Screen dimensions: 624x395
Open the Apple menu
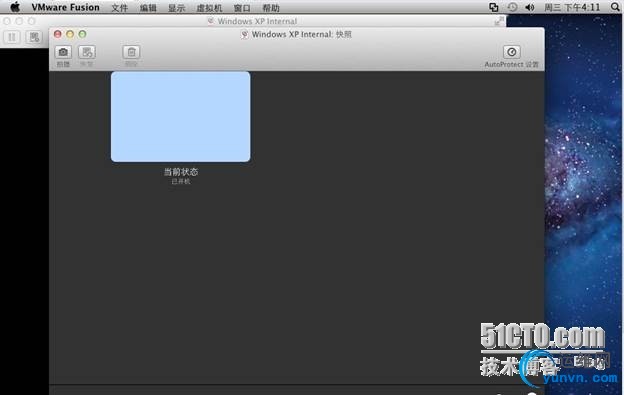[15, 7]
